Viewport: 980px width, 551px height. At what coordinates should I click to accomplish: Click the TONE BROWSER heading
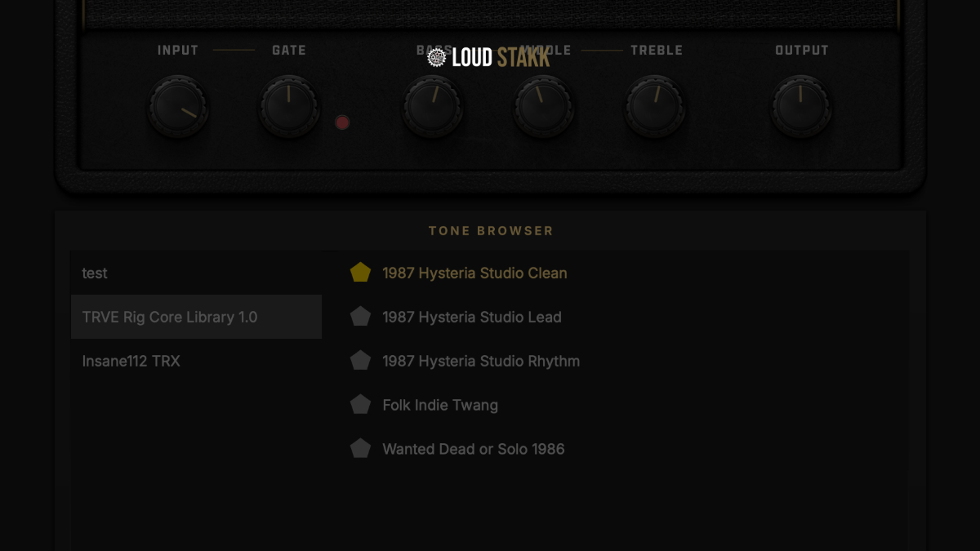pos(491,231)
